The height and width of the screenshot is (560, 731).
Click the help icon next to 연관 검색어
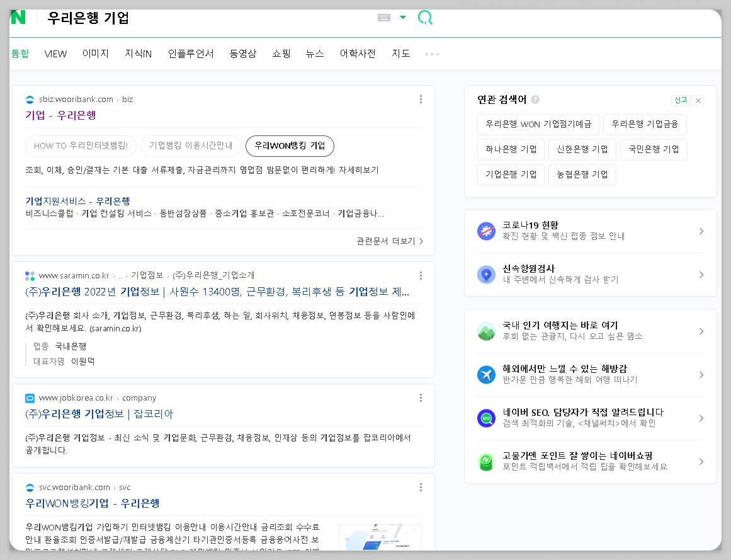pyautogui.click(x=535, y=100)
